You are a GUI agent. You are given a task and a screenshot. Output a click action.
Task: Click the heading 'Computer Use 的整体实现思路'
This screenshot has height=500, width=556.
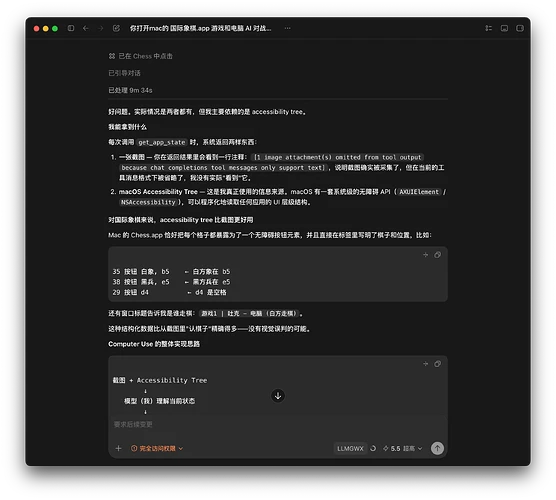(154, 344)
